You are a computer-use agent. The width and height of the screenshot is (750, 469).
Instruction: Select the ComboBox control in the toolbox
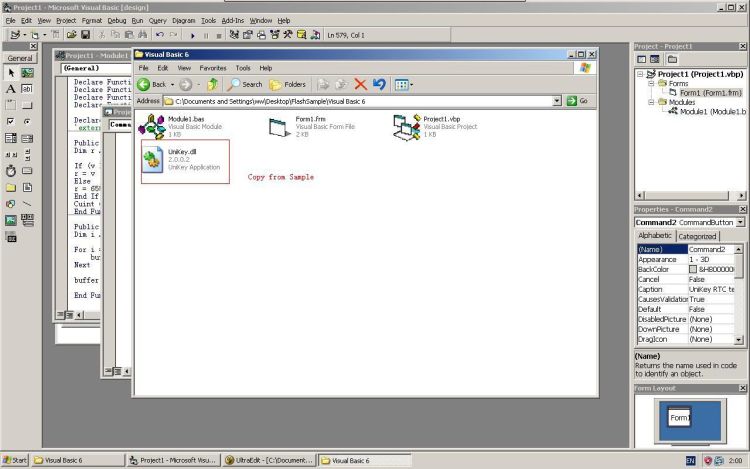11,138
